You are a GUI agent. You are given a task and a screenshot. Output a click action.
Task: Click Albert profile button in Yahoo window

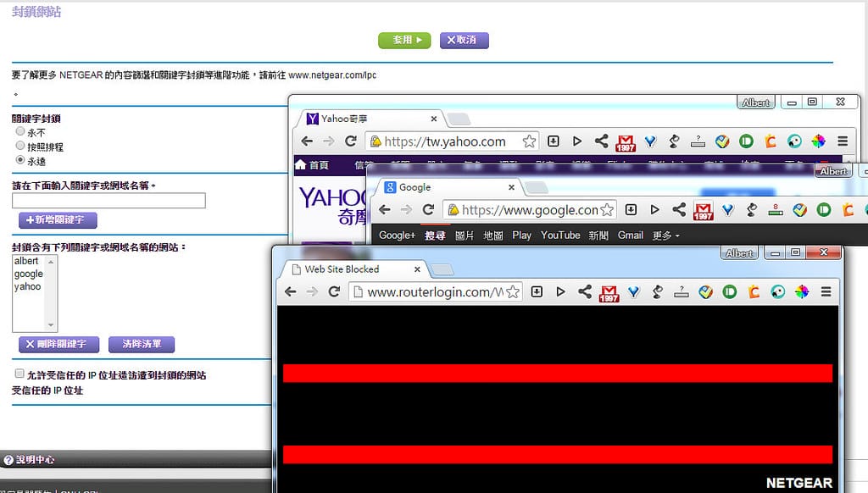(755, 102)
